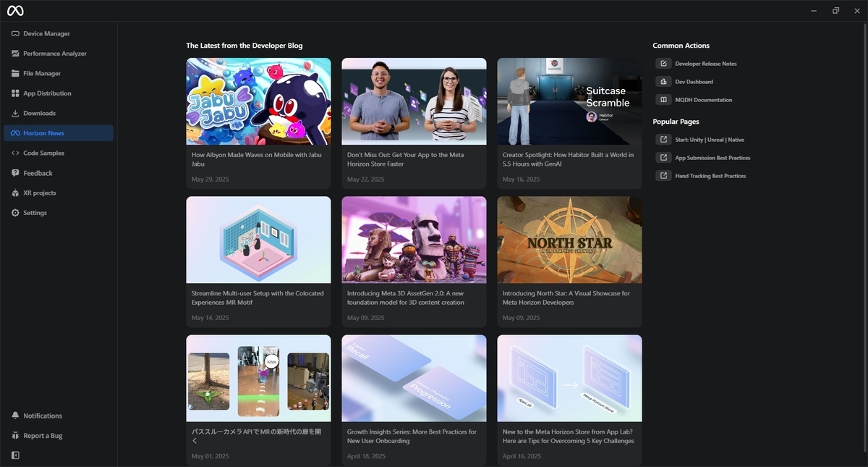Viewport: 868px width, 467px height.
Task: Read 'Don't Miss Out: Get Your App' article
Action: click(406, 159)
